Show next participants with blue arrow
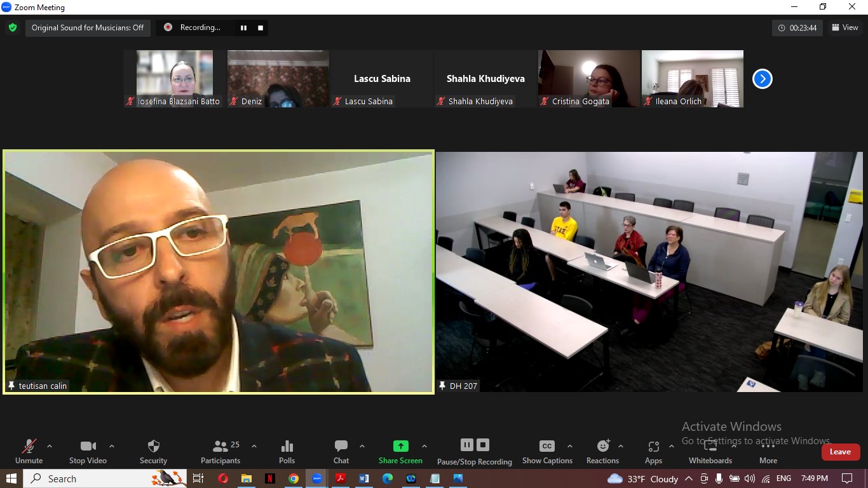The width and height of the screenshot is (868, 488). click(x=762, y=79)
